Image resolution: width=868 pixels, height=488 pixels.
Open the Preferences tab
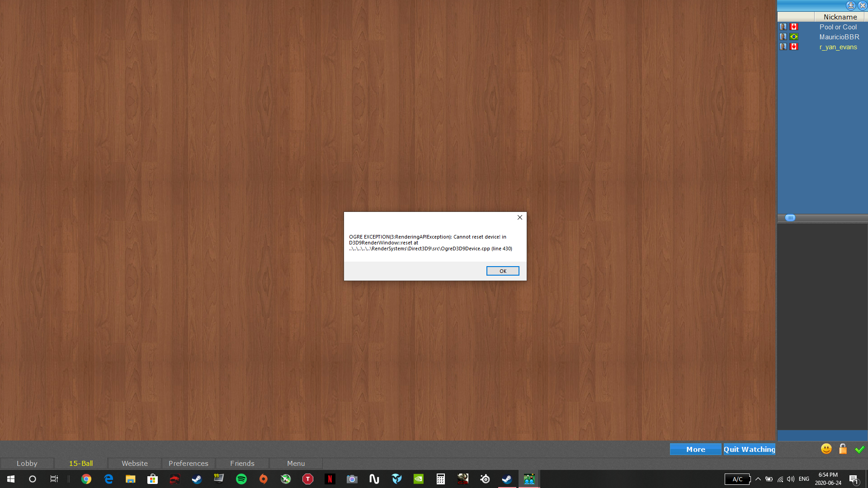coord(189,463)
